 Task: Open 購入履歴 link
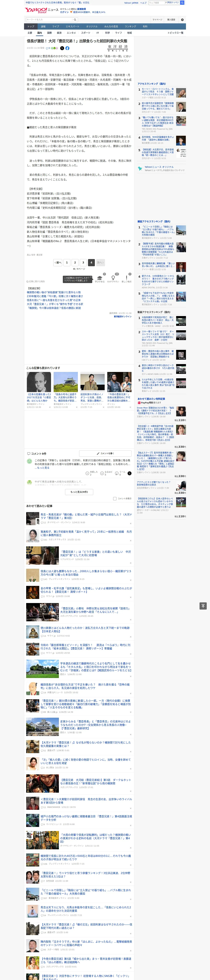pyautogui.click(x=171, y=19)
